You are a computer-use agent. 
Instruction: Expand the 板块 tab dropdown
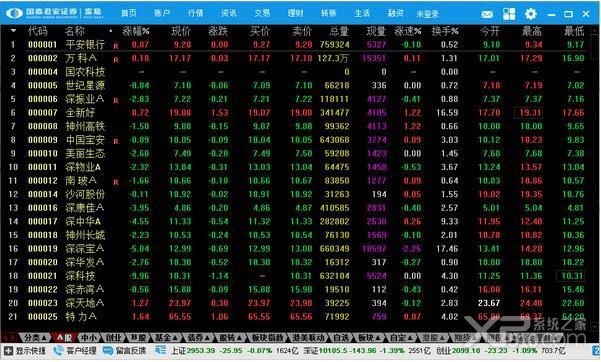[x=378, y=338]
